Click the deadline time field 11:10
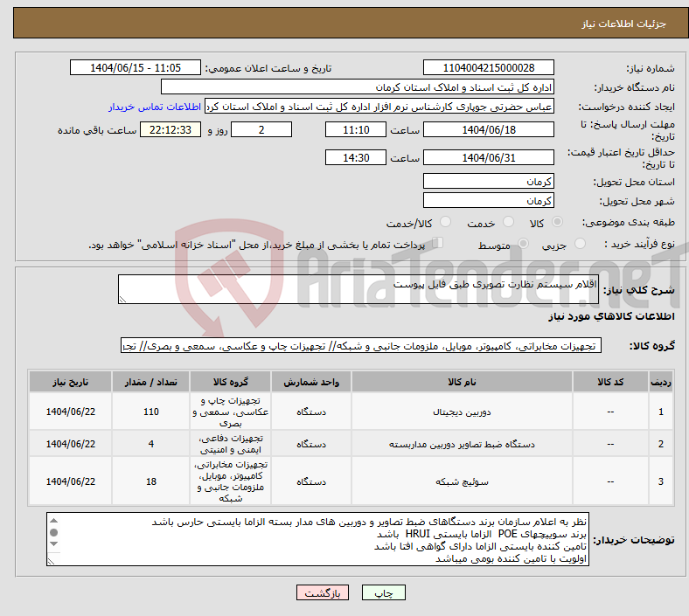689x616 pixels. point(356,130)
